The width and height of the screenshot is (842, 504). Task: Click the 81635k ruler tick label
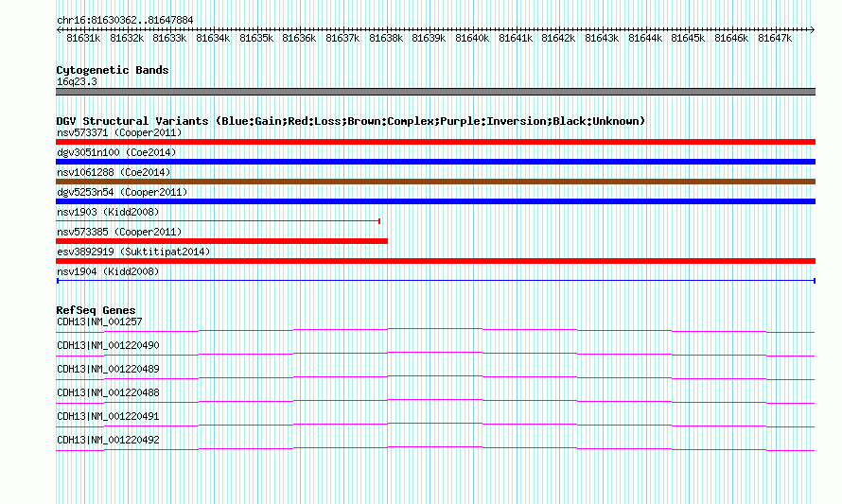(256, 38)
